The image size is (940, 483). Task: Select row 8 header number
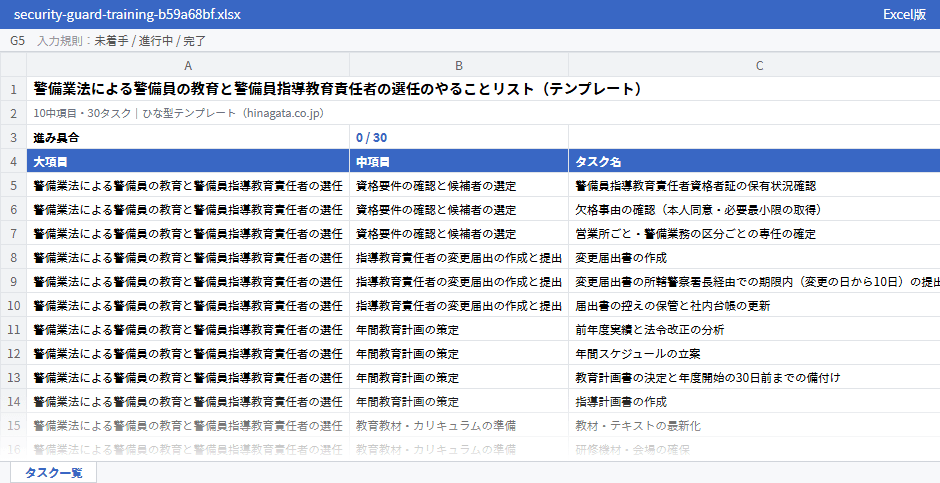(13, 257)
